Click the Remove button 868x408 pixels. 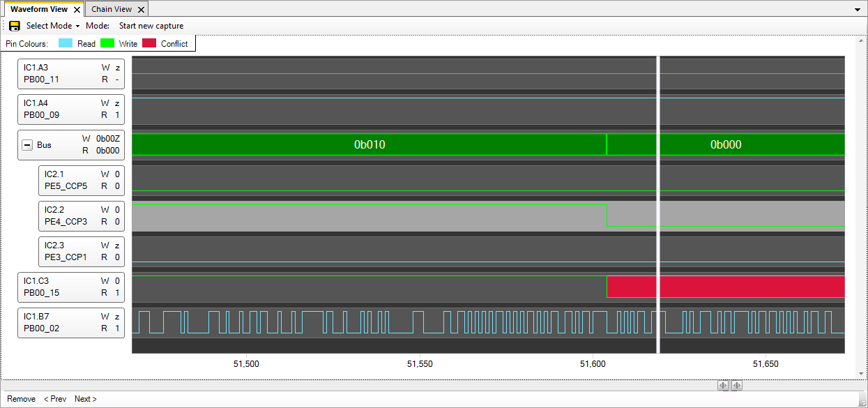coord(21,399)
